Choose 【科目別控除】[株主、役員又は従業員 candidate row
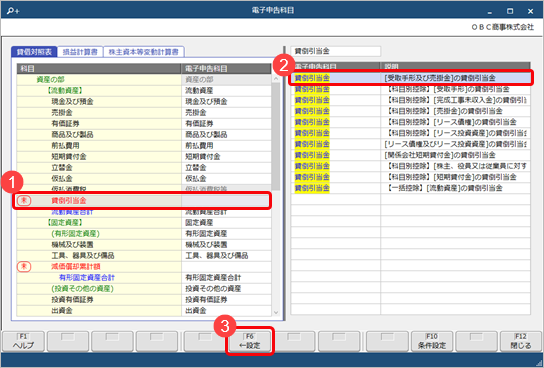Viewport: 544px width, 368px height. click(x=410, y=166)
